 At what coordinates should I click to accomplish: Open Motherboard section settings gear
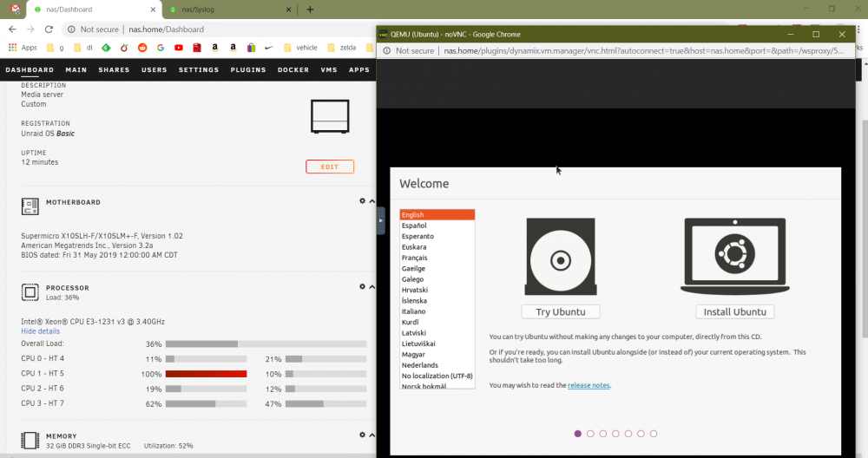pos(362,200)
